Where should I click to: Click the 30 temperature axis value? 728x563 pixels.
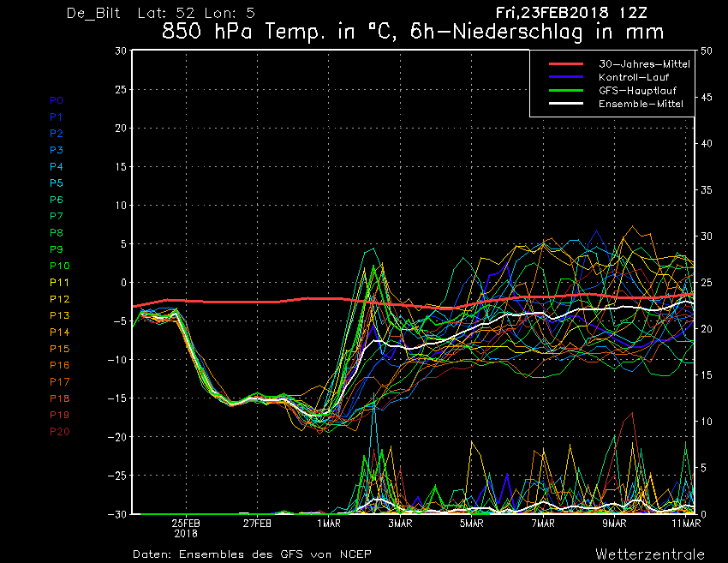click(121, 51)
